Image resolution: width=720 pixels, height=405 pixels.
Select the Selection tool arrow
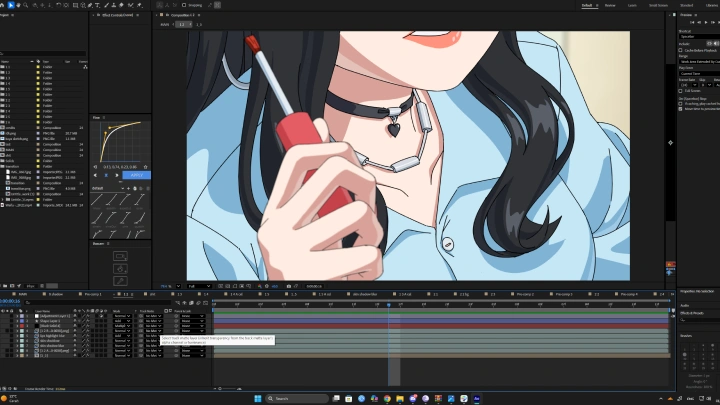[x=11, y=5]
